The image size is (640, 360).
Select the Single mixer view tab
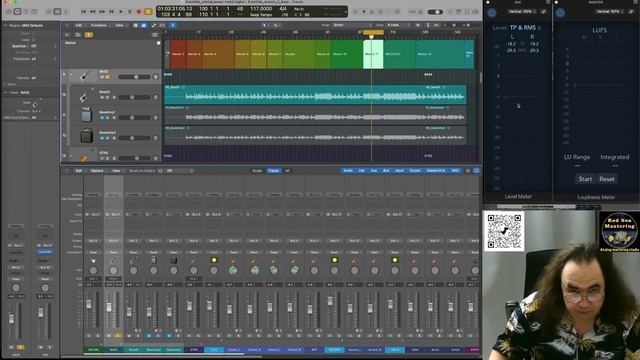[257, 171]
